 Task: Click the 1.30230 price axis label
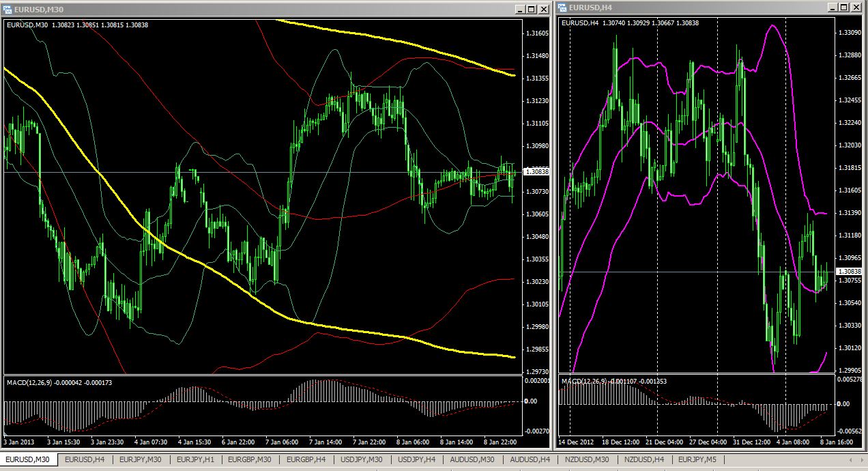[x=537, y=282]
